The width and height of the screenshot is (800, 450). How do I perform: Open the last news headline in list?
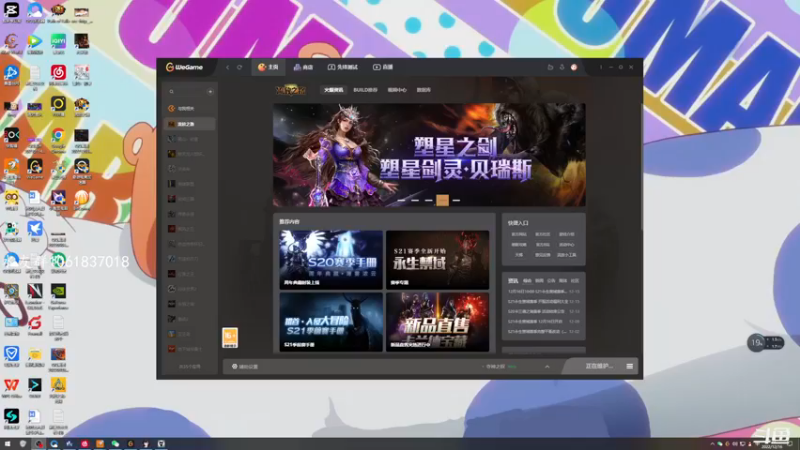click(538, 332)
